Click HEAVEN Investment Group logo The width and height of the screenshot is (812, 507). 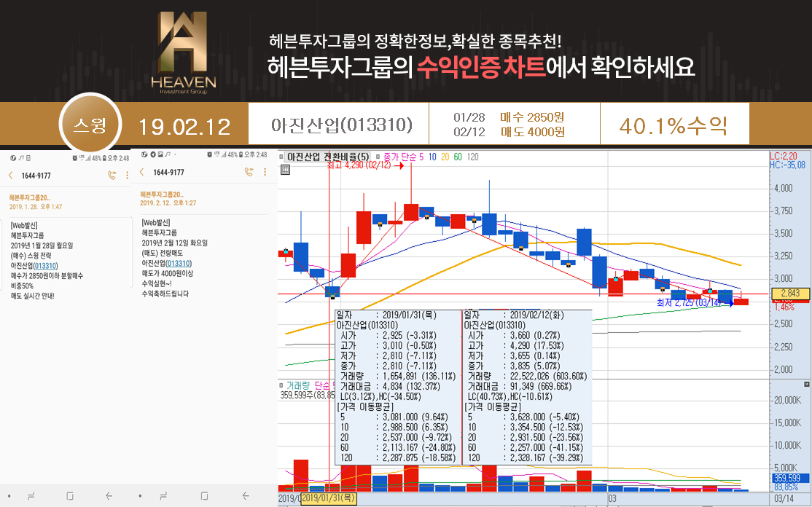click(184, 52)
